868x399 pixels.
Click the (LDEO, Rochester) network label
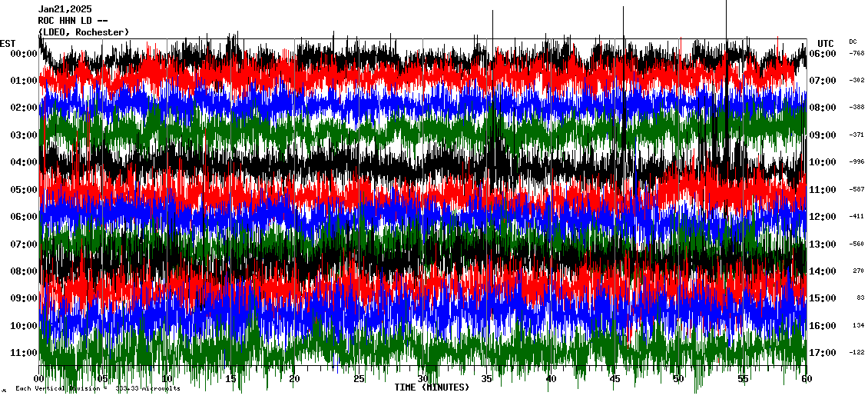[84, 32]
